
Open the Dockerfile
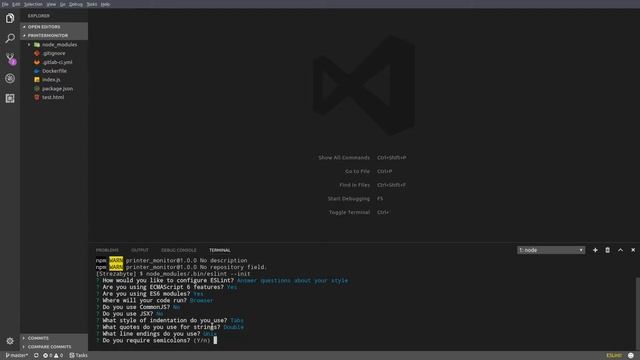54,71
